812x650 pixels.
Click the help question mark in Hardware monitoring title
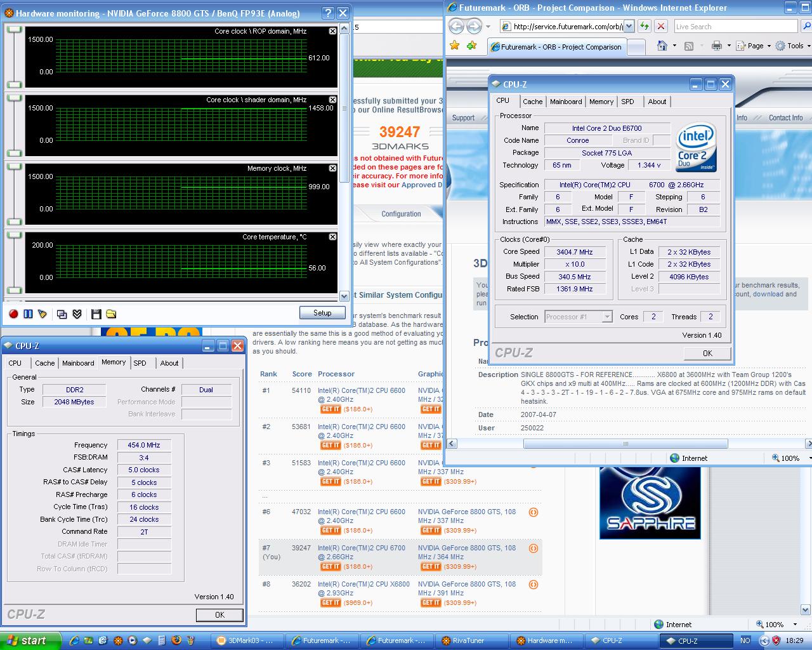point(328,13)
